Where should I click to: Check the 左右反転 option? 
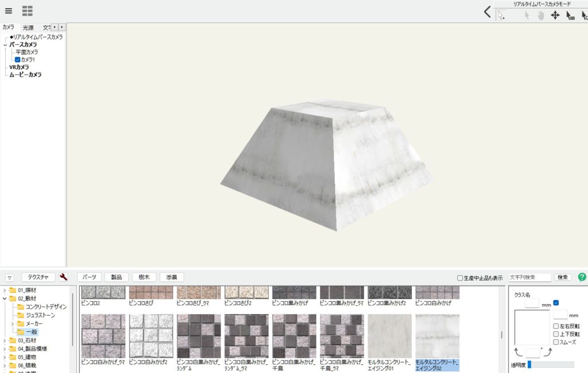click(556, 326)
